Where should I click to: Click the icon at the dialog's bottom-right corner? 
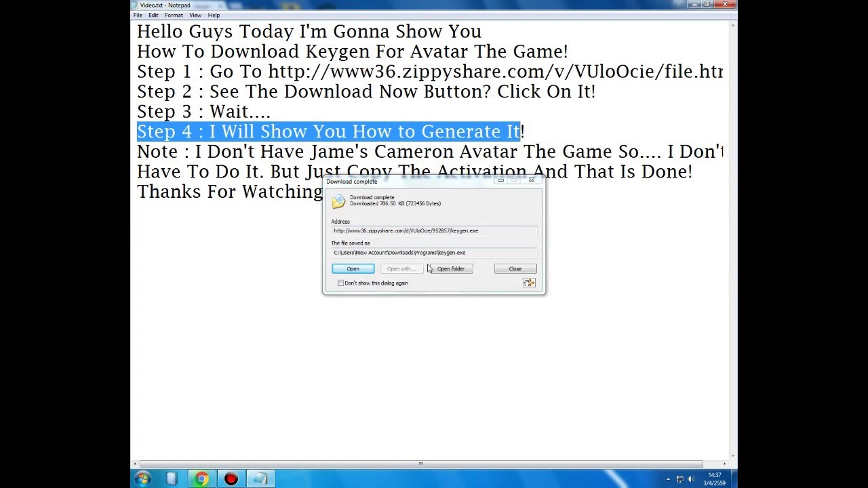529,283
